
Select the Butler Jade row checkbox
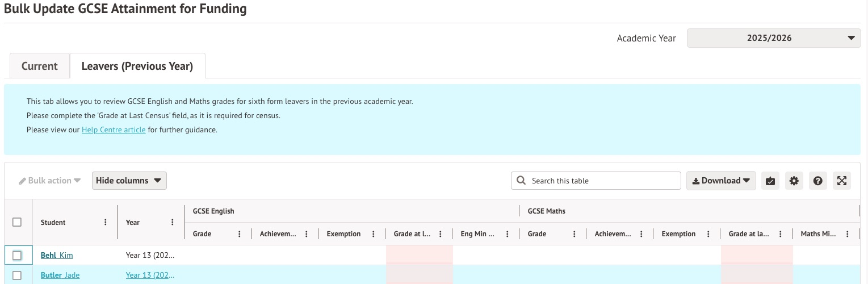[x=17, y=275]
